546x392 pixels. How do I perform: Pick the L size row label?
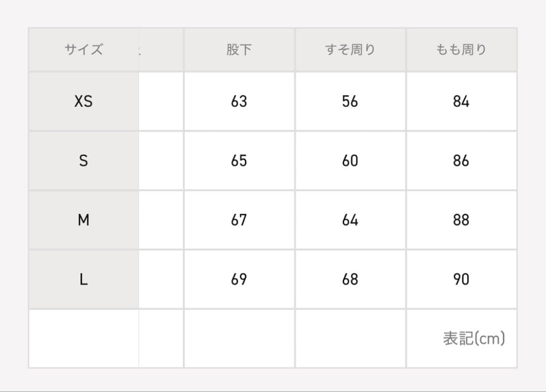click(83, 279)
